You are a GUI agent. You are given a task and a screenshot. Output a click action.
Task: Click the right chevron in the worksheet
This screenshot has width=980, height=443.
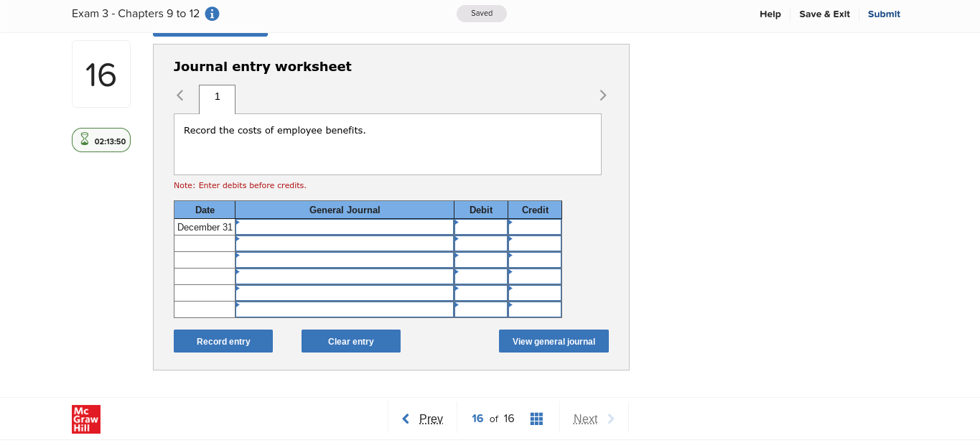(x=603, y=95)
